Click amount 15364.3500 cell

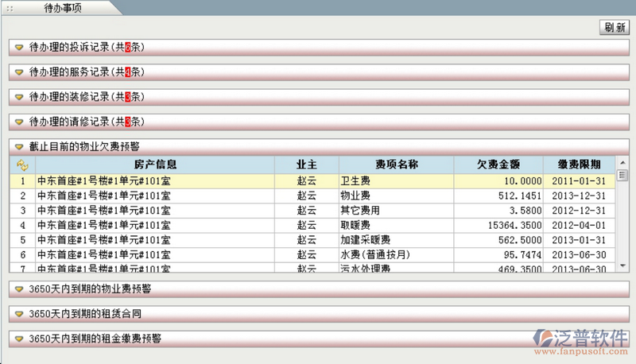[498, 226]
